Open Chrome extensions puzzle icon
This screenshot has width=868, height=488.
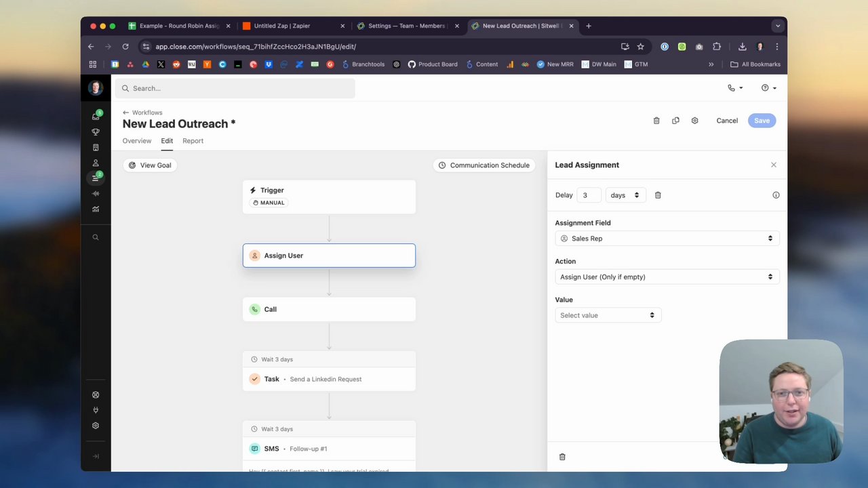tap(717, 47)
